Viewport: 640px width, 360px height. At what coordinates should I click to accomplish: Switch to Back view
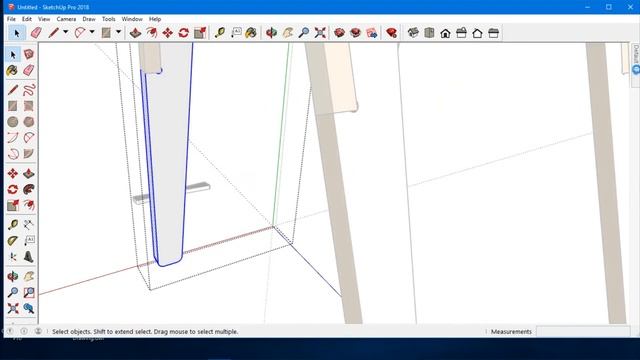point(477,33)
